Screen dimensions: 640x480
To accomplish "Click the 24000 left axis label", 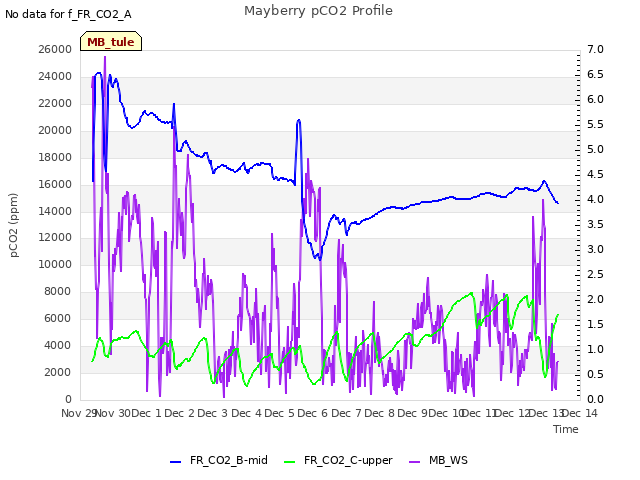I will coord(55,76).
